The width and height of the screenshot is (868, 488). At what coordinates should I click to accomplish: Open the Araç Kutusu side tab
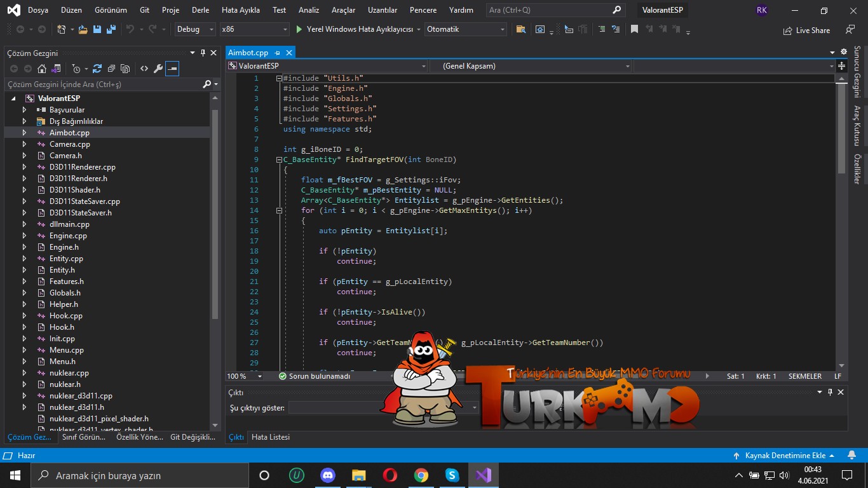[x=857, y=125]
